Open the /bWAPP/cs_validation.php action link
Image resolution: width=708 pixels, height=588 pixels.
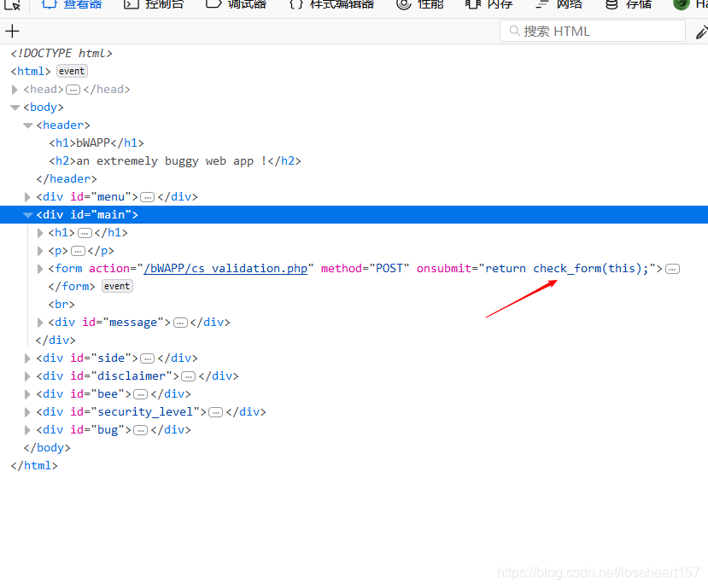pyautogui.click(x=225, y=269)
